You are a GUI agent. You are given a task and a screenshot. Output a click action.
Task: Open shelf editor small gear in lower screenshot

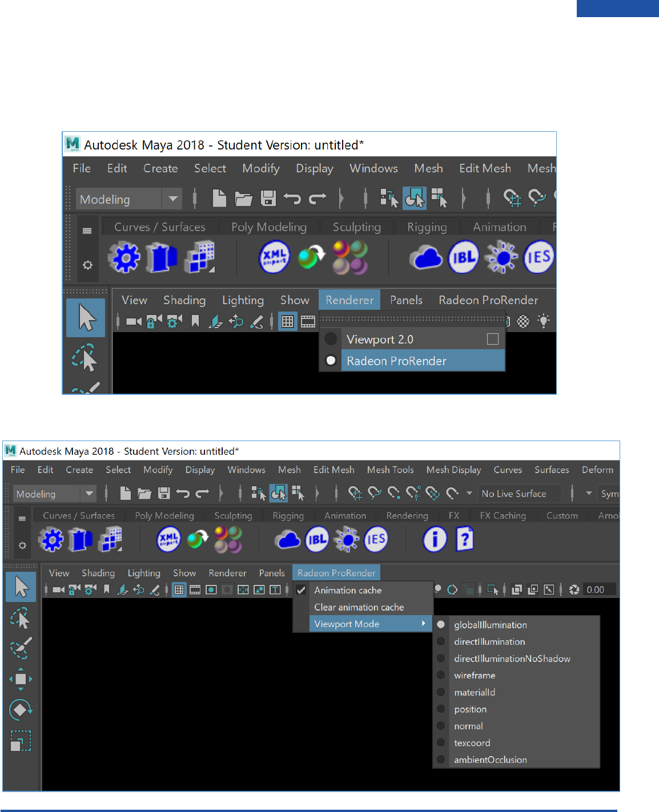22,545
